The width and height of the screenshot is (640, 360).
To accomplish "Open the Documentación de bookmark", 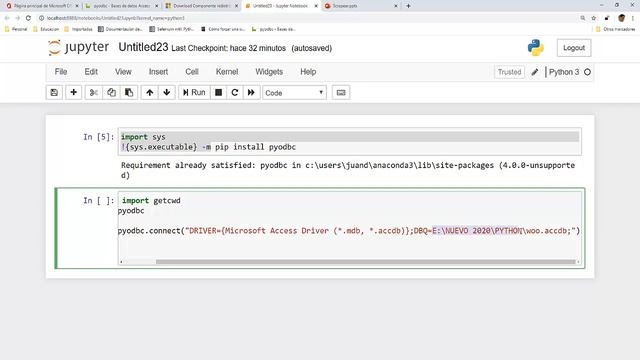I will [120, 29].
